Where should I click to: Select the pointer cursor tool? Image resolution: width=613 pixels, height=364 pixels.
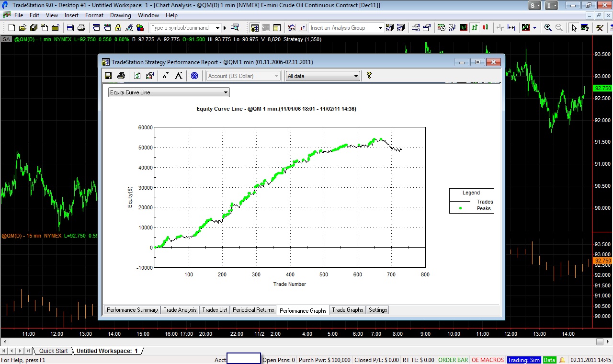pyautogui.click(x=574, y=28)
